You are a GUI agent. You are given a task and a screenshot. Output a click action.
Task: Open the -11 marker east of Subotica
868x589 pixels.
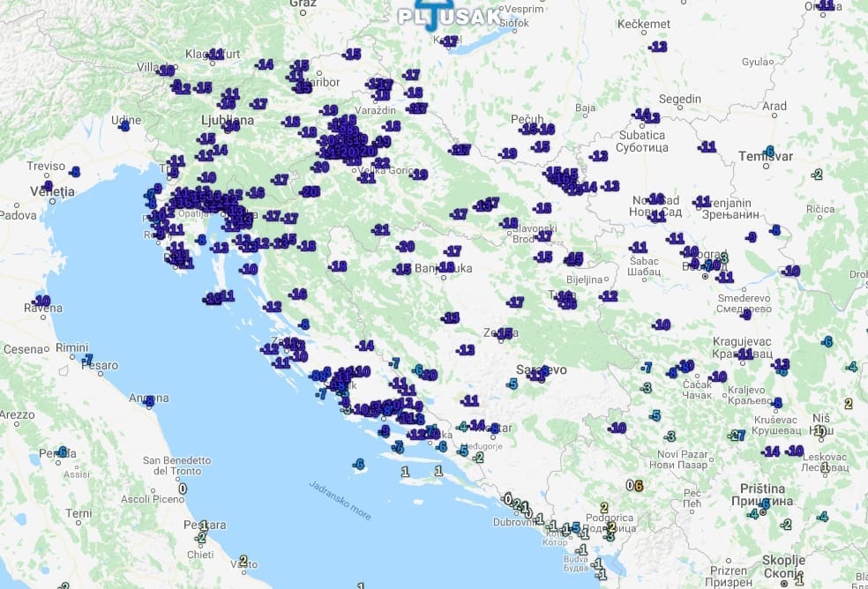coord(707,147)
